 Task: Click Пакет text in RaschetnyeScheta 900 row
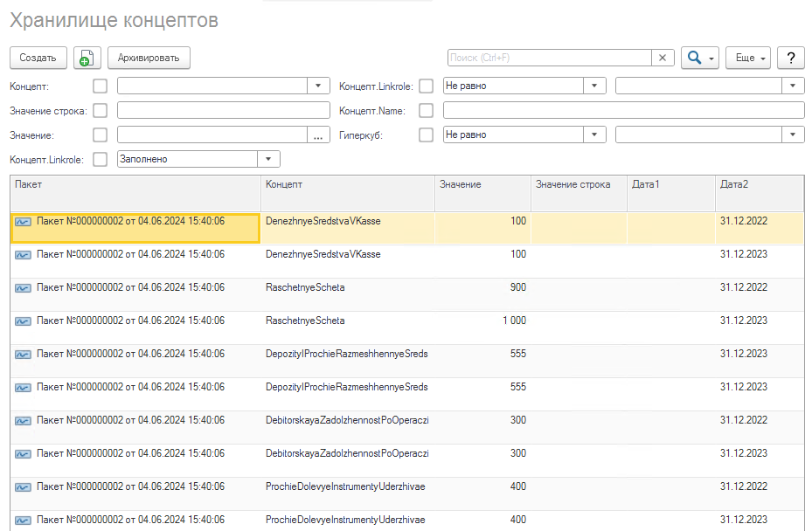(x=130, y=287)
